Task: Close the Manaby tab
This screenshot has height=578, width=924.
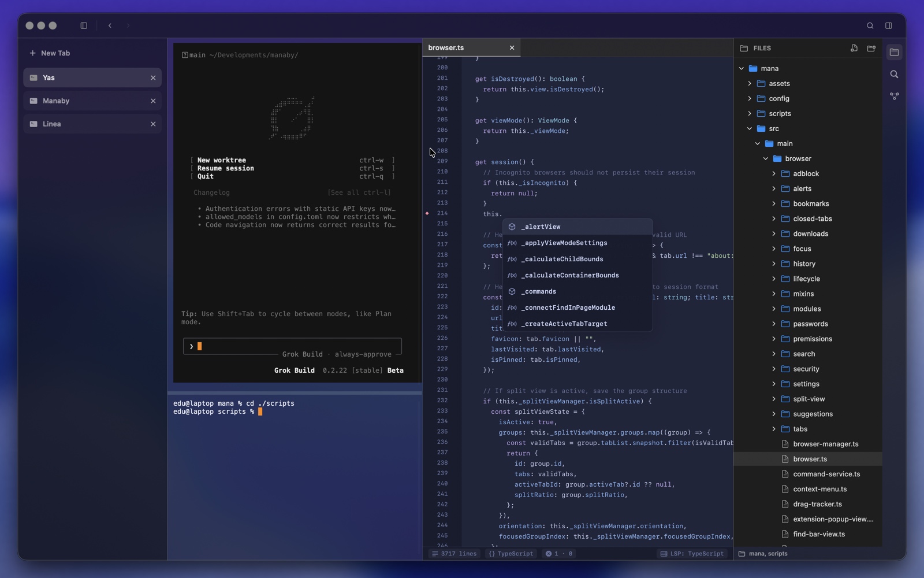Action: click(x=153, y=101)
